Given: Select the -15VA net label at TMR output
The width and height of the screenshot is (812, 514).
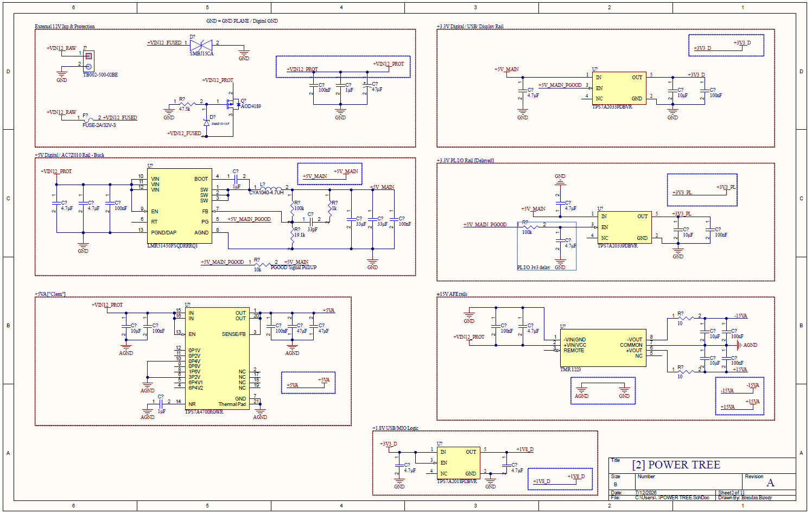Looking at the screenshot, I should coord(740,316).
